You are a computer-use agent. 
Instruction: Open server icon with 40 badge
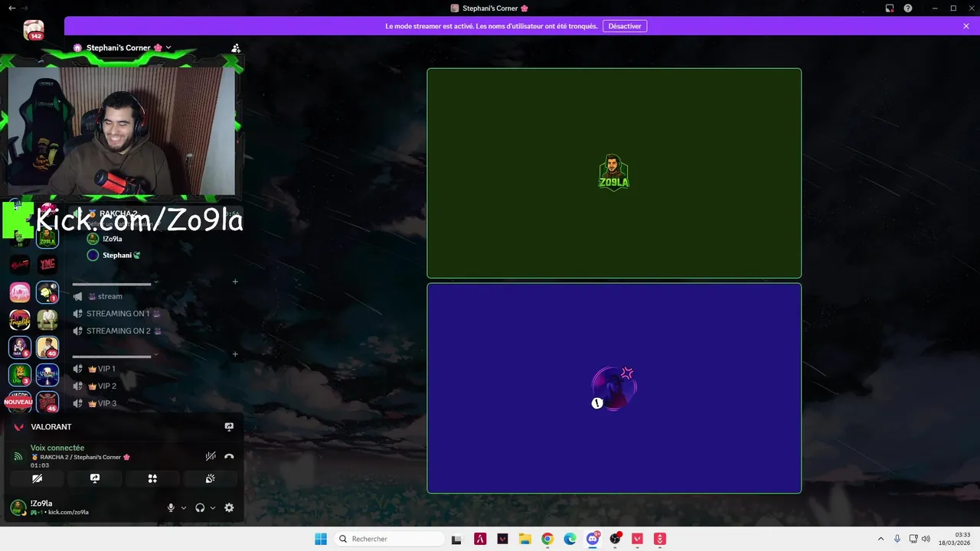(x=47, y=347)
